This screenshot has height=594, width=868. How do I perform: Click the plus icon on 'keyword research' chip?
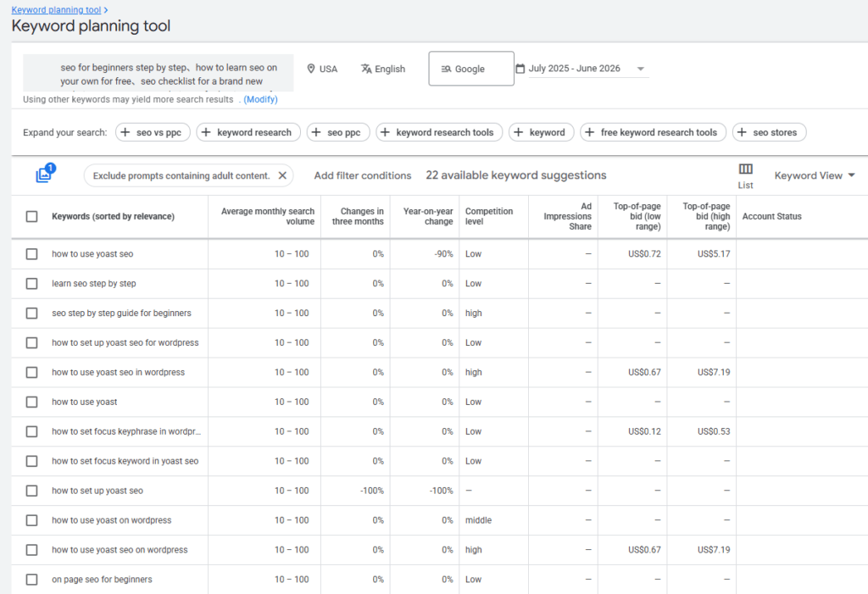206,132
